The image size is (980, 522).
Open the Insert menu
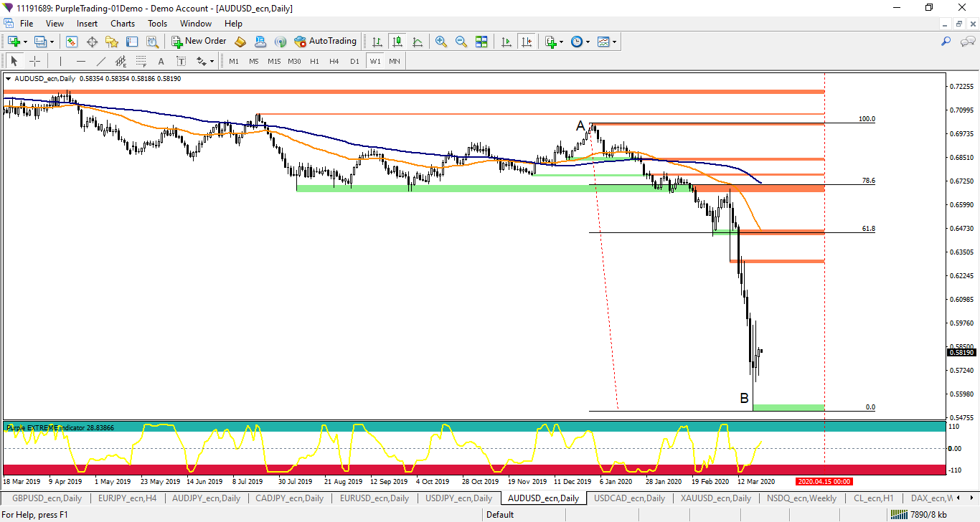88,24
